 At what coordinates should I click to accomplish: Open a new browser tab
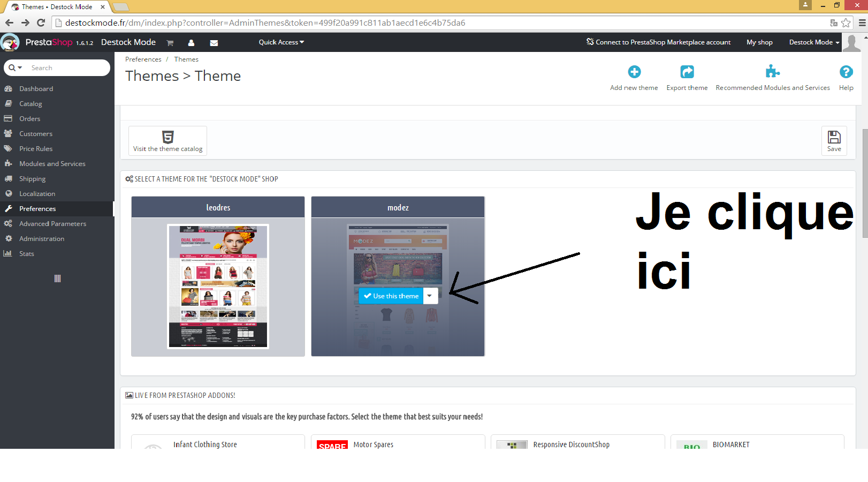pos(121,7)
